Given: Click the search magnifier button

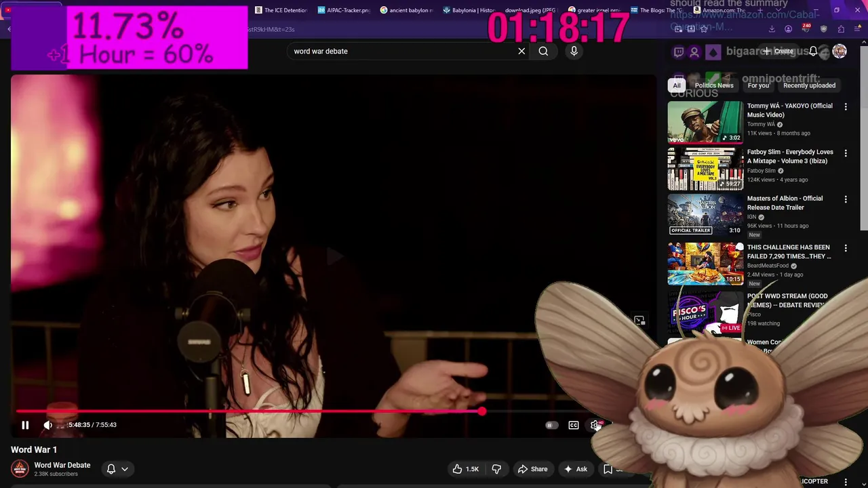Looking at the screenshot, I should (543, 51).
